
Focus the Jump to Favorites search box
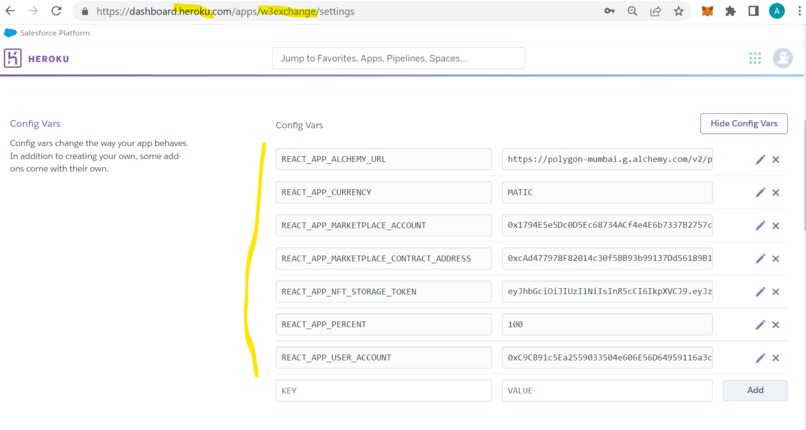[x=398, y=58]
